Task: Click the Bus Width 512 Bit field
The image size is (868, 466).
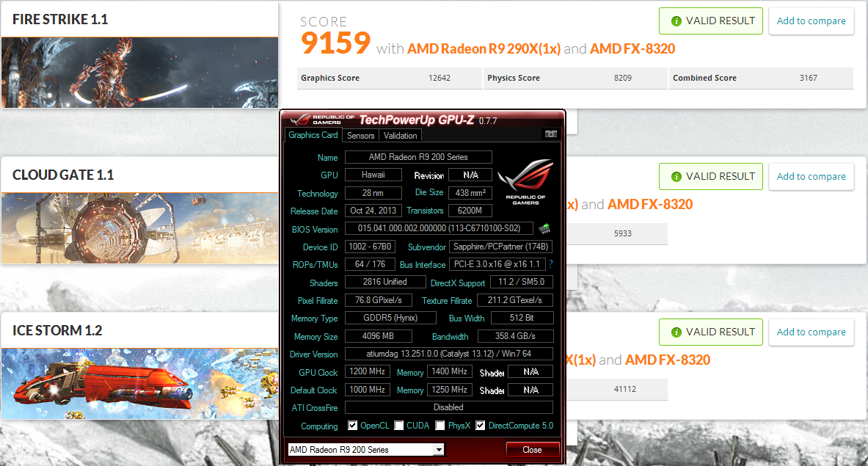Action: click(522, 318)
